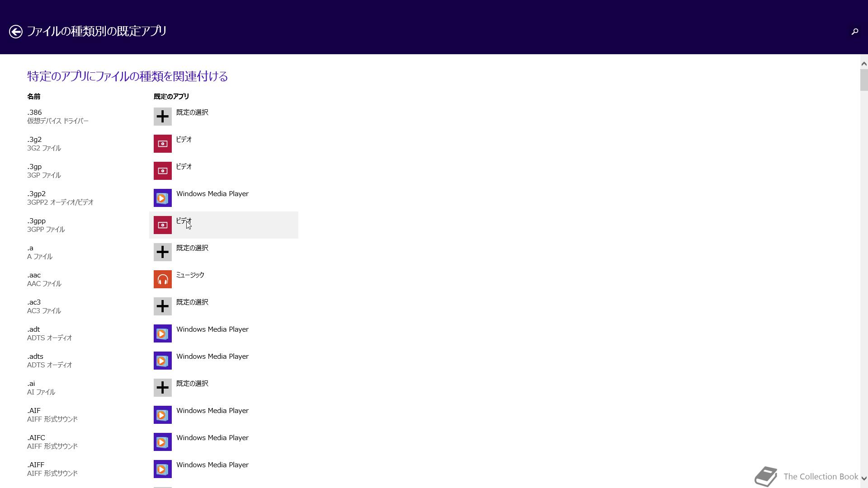Choose 既定の選択 label for .ac3
Image resolution: width=868 pixels, height=488 pixels.
(x=192, y=302)
